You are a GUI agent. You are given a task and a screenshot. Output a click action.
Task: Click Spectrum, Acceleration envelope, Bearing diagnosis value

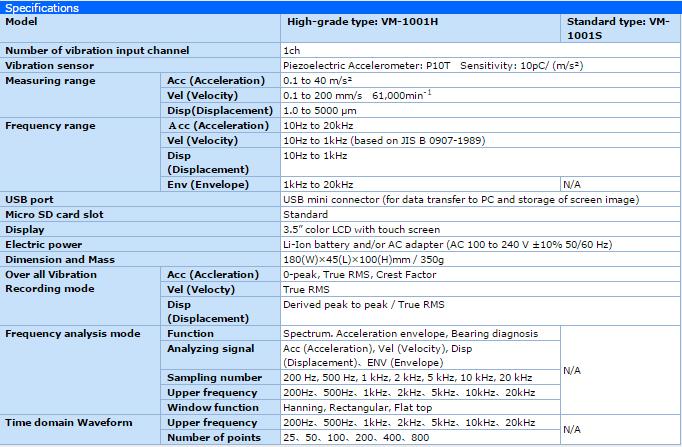(x=411, y=334)
